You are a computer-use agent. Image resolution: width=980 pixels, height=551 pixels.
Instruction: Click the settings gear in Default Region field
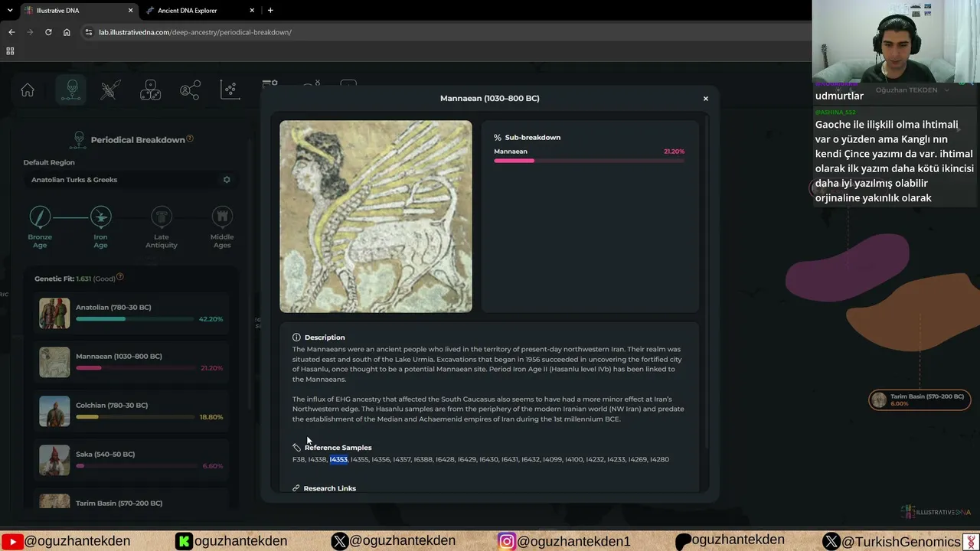pos(227,180)
